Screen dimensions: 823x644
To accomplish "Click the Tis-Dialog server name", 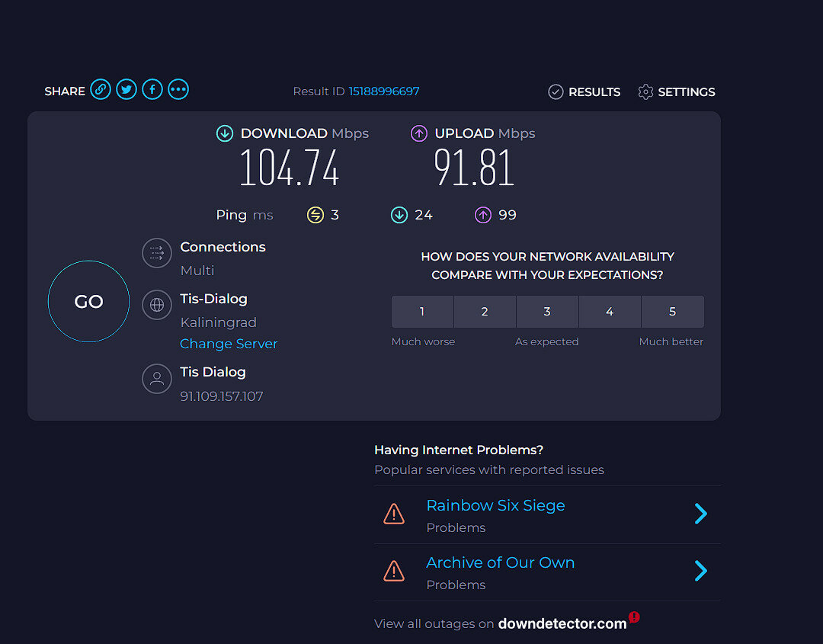I will pyautogui.click(x=213, y=299).
